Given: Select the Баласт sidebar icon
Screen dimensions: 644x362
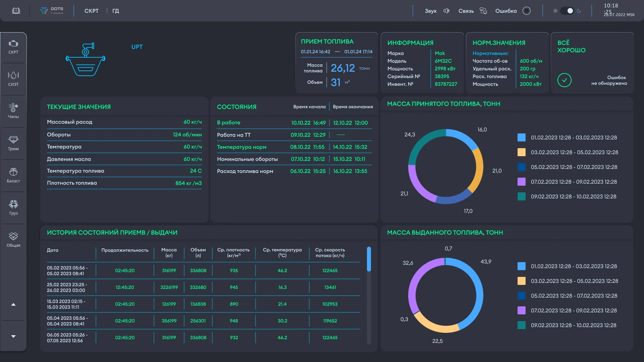Looking at the screenshot, I should click(13, 175).
